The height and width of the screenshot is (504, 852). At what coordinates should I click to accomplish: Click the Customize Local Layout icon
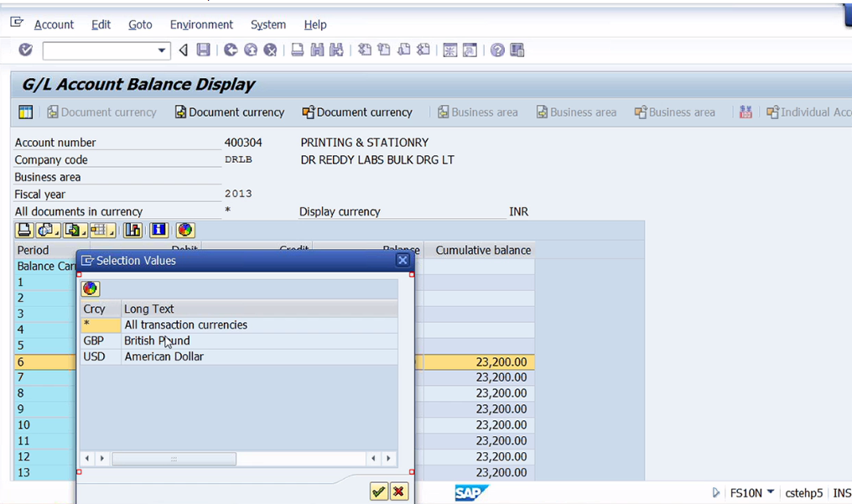pyautogui.click(x=517, y=50)
